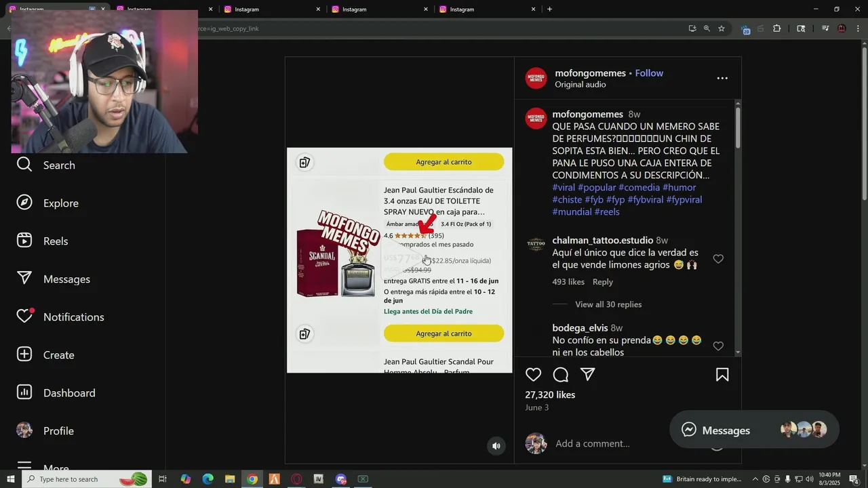Click the June 3 post date

(x=537, y=407)
